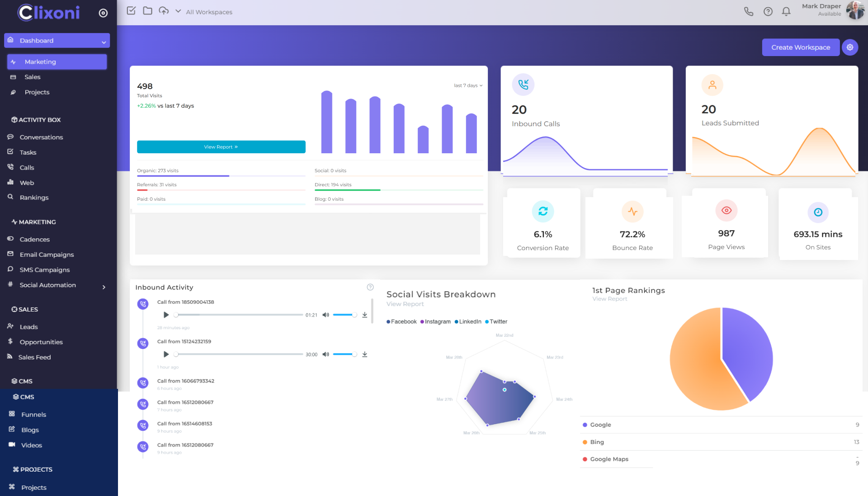Mute audio for call 18509004138
The height and width of the screenshot is (496, 868).
(x=325, y=315)
